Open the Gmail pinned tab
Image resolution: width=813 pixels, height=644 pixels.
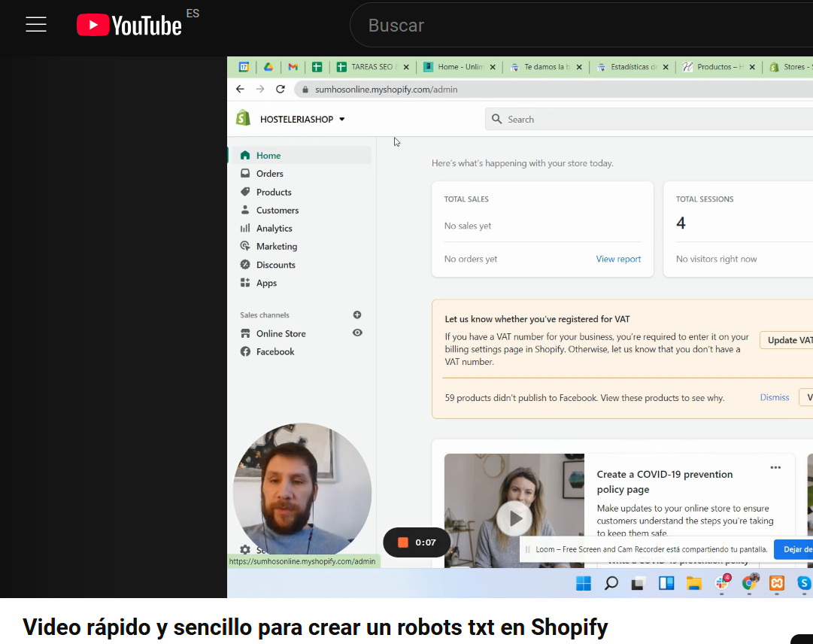pyautogui.click(x=293, y=67)
